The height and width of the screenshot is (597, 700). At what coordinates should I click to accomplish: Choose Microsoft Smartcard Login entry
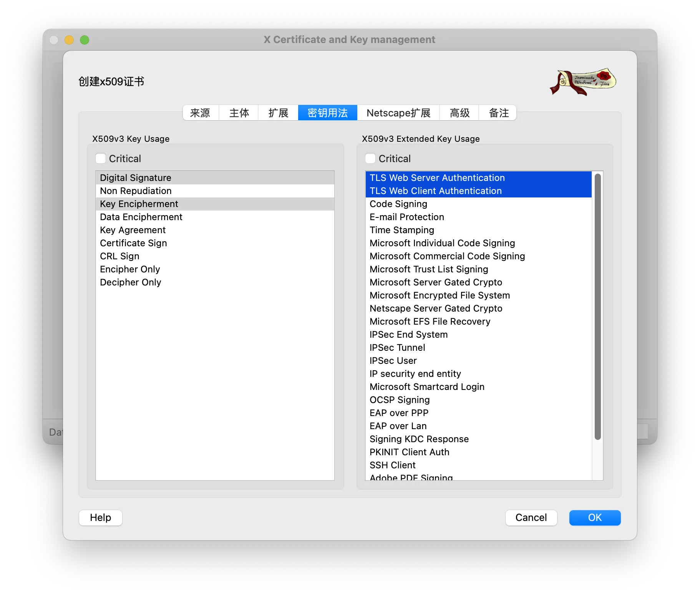pyautogui.click(x=427, y=387)
